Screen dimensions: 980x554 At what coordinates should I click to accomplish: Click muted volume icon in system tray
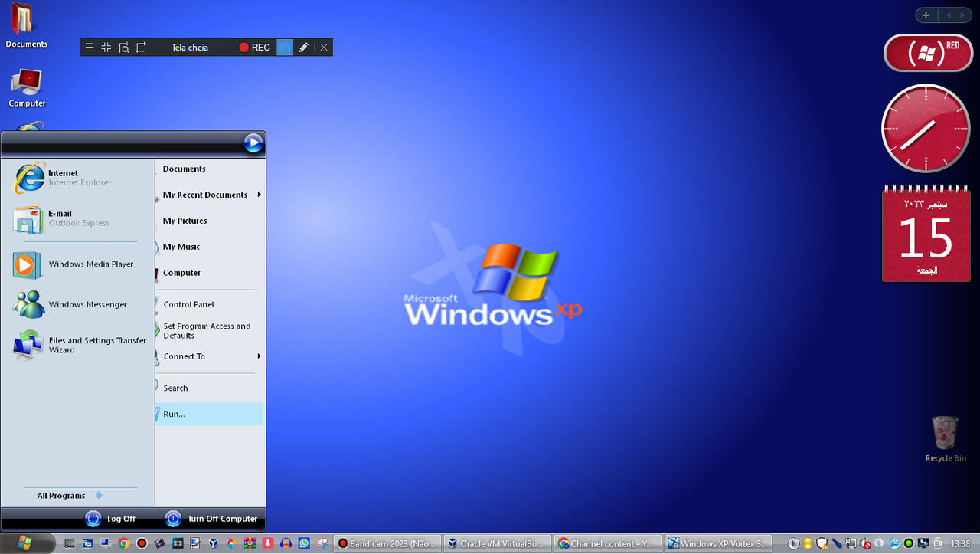(x=865, y=543)
